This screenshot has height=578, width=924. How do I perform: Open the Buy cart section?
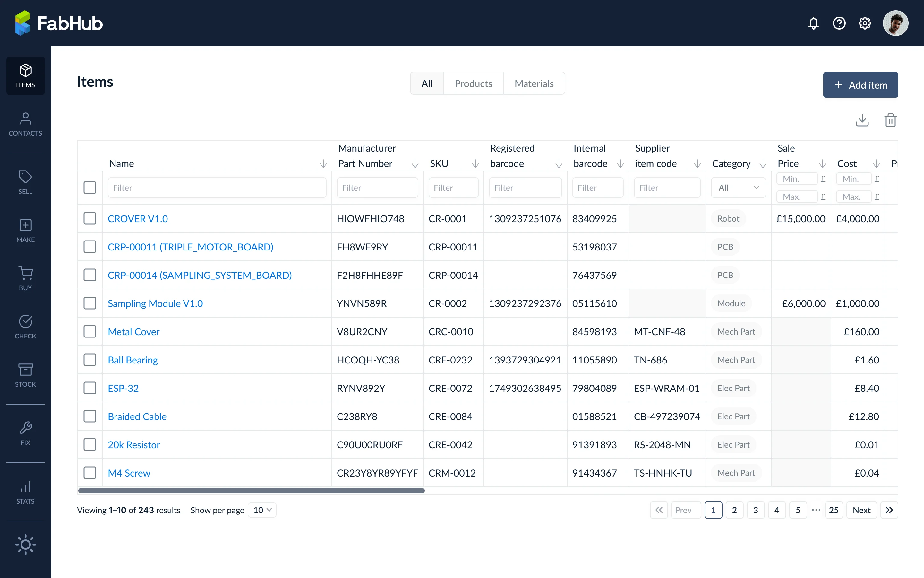click(26, 279)
